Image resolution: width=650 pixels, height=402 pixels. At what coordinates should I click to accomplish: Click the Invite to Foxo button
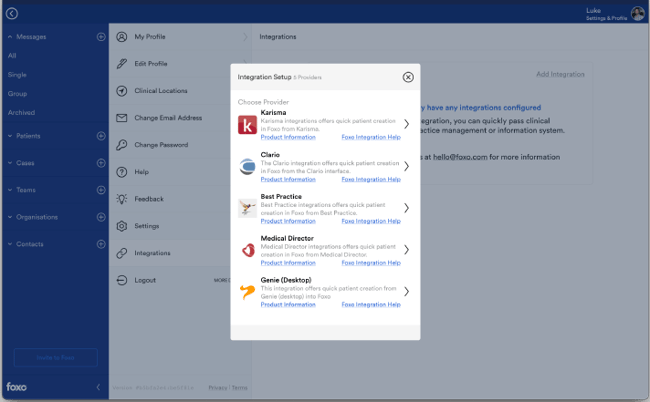click(x=56, y=358)
